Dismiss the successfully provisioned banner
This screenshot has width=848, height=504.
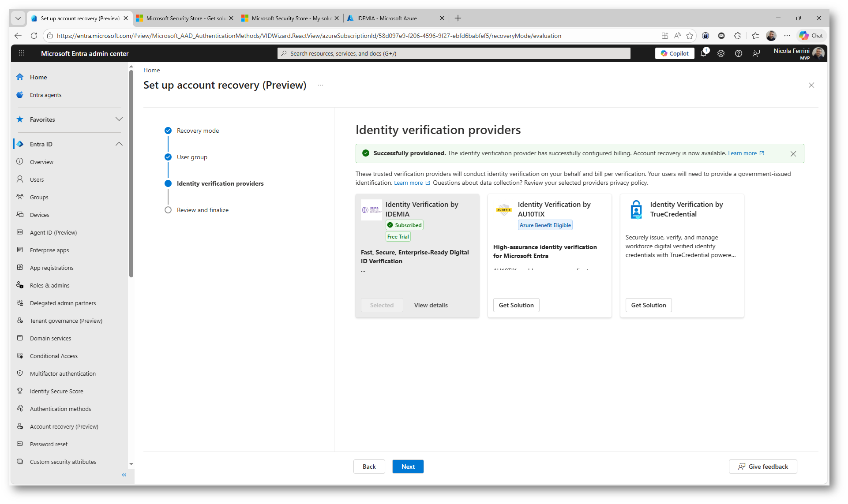click(x=793, y=153)
